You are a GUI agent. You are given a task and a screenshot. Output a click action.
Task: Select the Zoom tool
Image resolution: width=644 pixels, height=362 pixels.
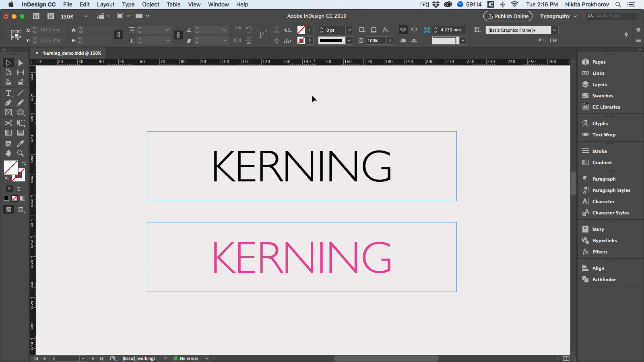[21, 153]
